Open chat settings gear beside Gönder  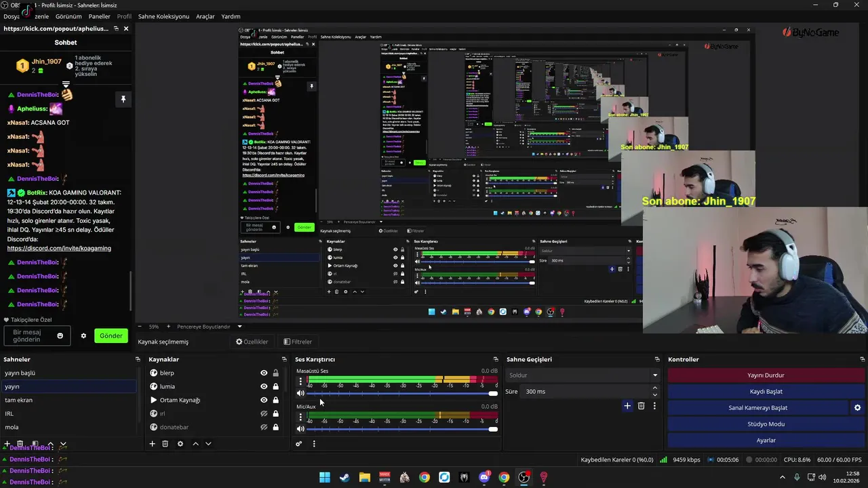click(x=84, y=335)
